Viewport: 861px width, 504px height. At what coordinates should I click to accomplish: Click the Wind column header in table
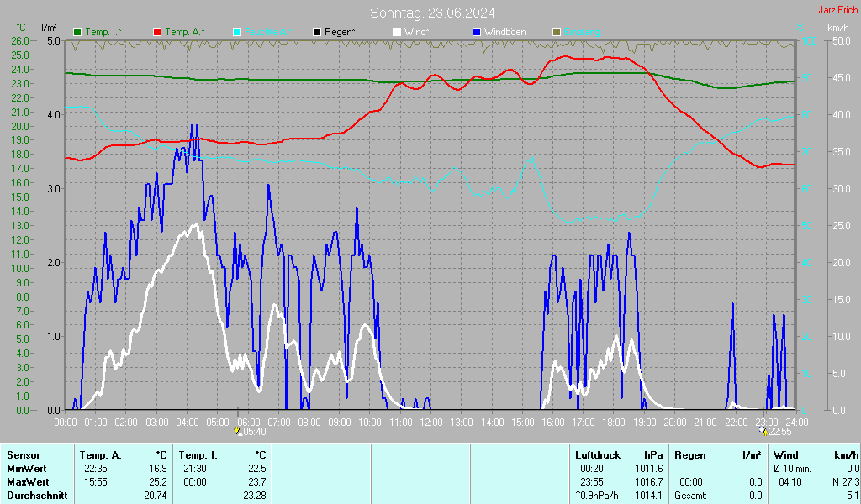[x=785, y=454]
